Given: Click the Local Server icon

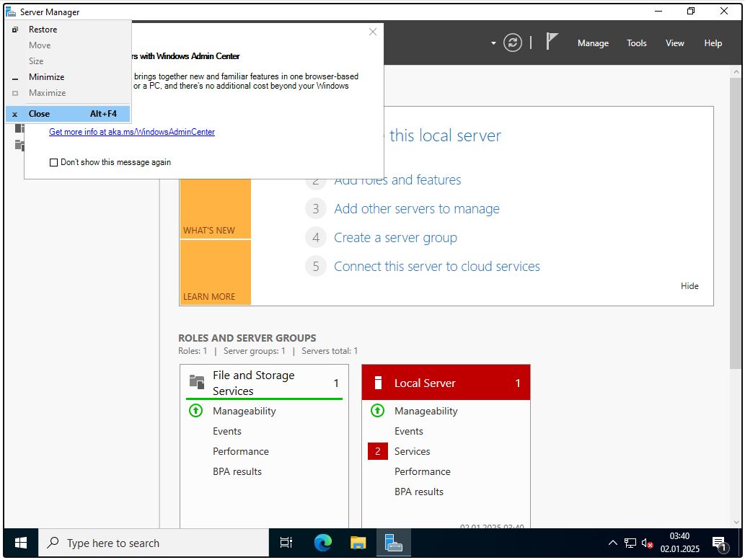Looking at the screenshot, I should (x=378, y=383).
